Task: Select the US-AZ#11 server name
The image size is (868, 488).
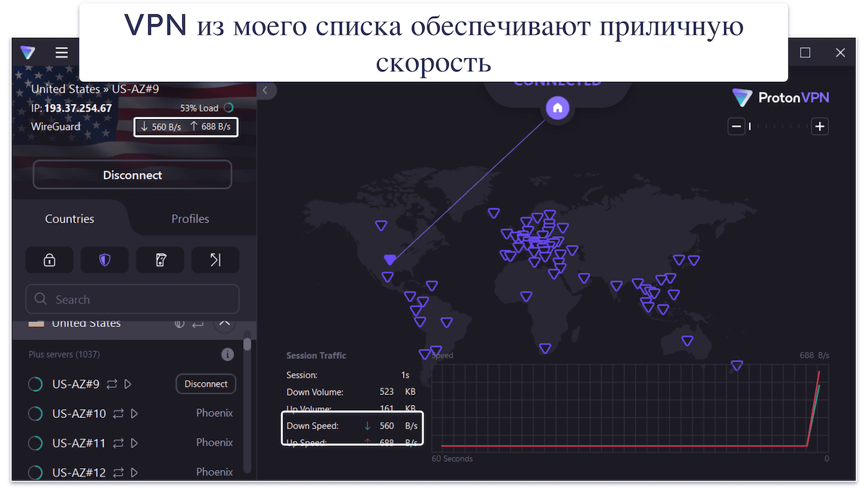Action: tap(79, 443)
